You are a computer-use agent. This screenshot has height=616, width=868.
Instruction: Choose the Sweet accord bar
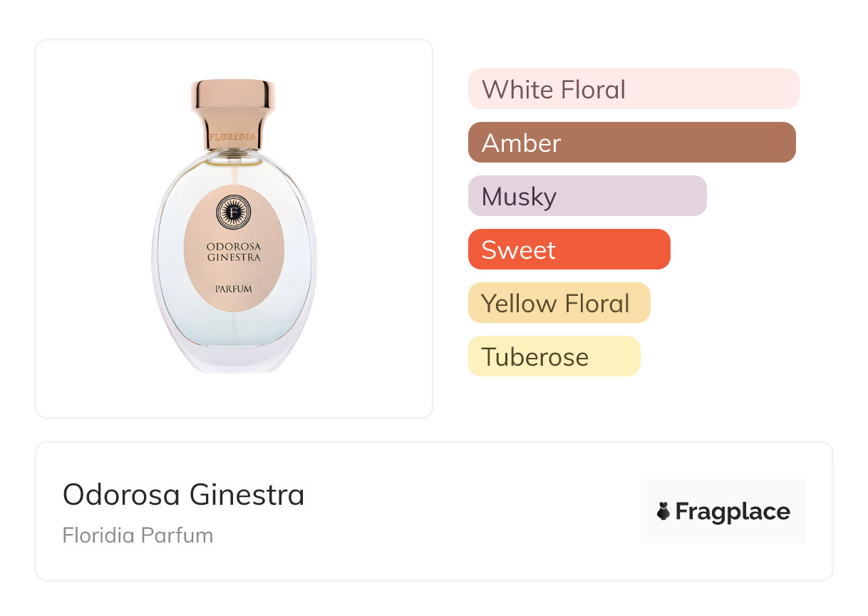click(569, 250)
